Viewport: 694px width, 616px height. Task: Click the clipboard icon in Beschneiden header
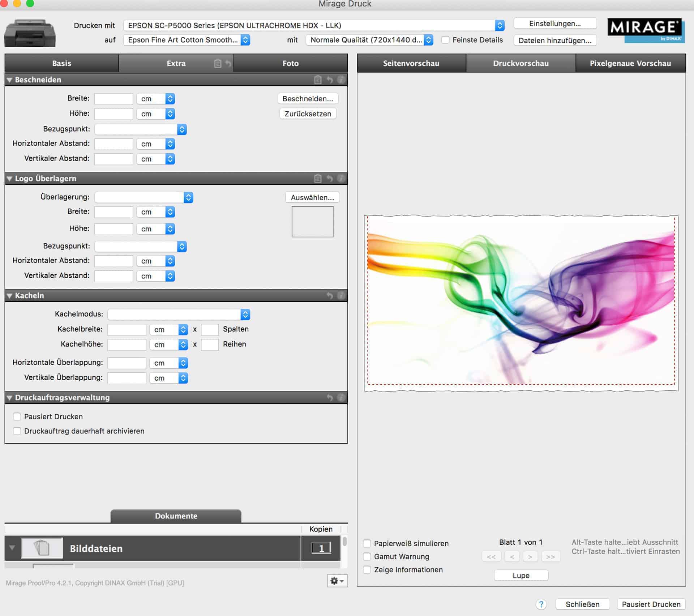pyautogui.click(x=318, y=80)
